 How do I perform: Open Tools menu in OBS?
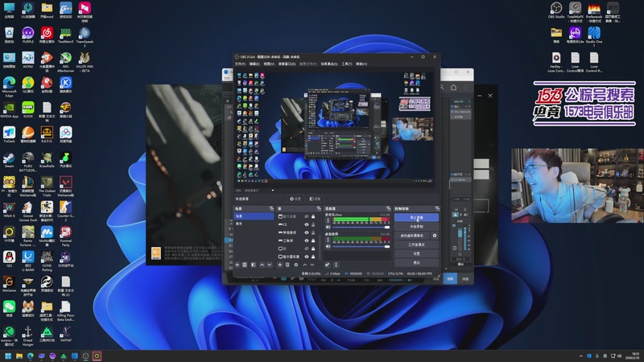[347, 64]
